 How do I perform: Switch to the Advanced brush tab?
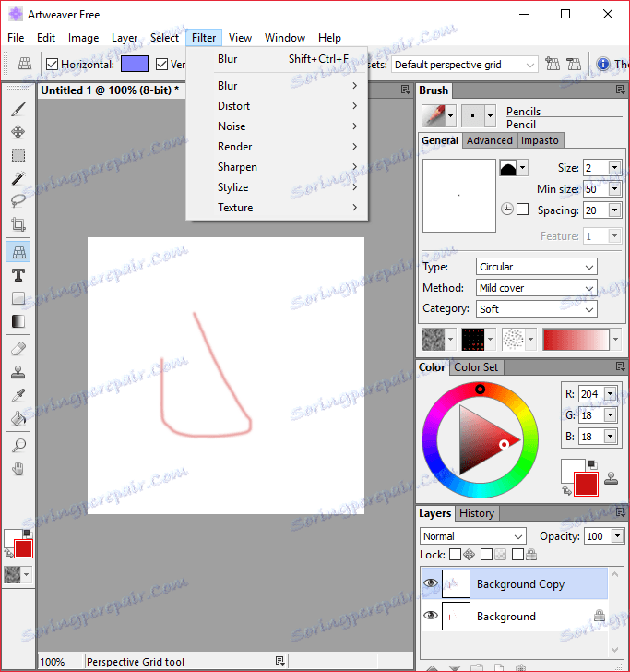click(x=490, y=140)
